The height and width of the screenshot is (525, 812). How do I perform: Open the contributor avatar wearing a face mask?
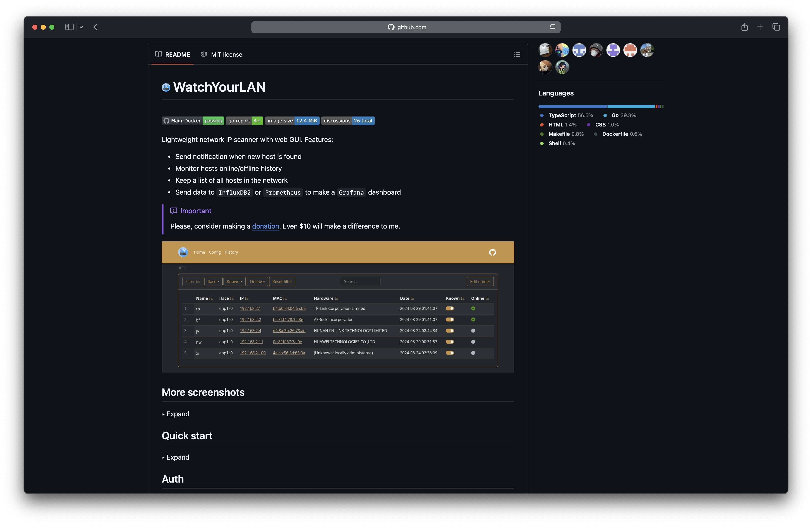coord(596,50)
